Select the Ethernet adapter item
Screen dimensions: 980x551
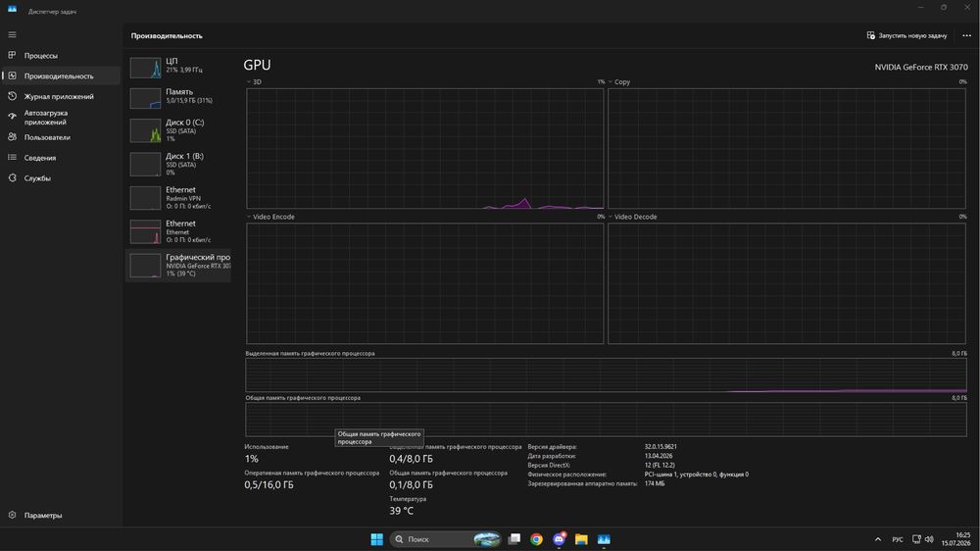pos(178,231)
